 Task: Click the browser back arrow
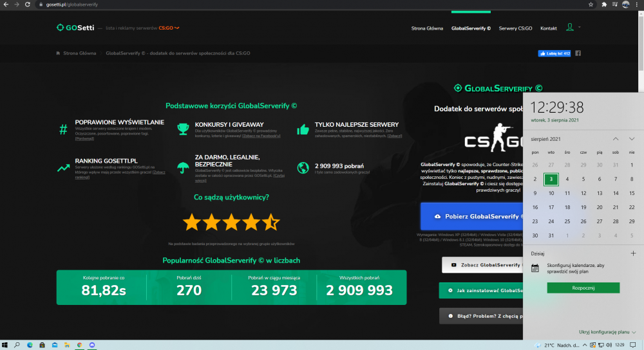[6, 5]
